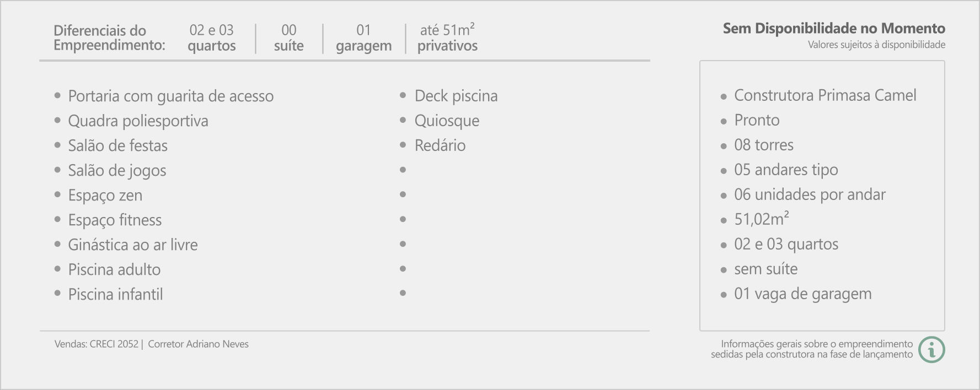This screenshot has height=390, width=980.
Task: Click 'Construtora Primasa Camel' in info box
Action: pyautogui.click(x=825, y=95)
